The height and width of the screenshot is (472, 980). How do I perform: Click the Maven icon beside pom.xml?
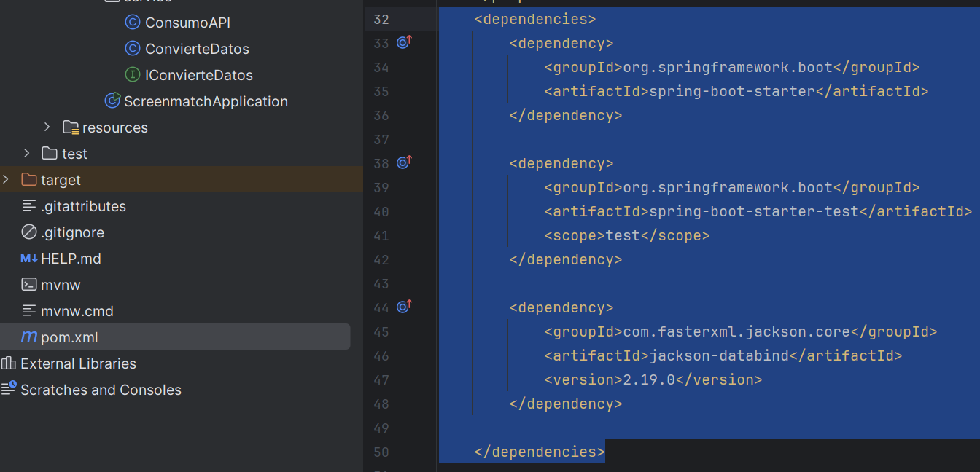pyautogui.click(x=29, y=337)
